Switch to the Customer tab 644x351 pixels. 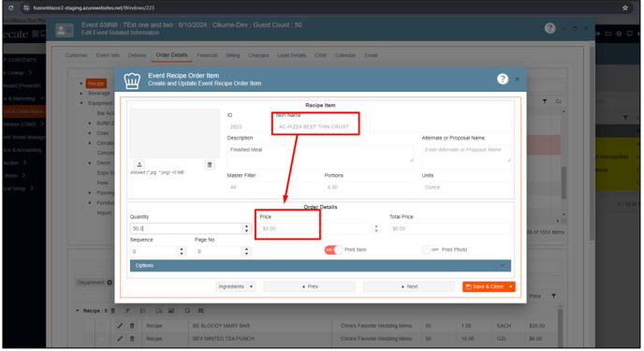pos(77,55)
